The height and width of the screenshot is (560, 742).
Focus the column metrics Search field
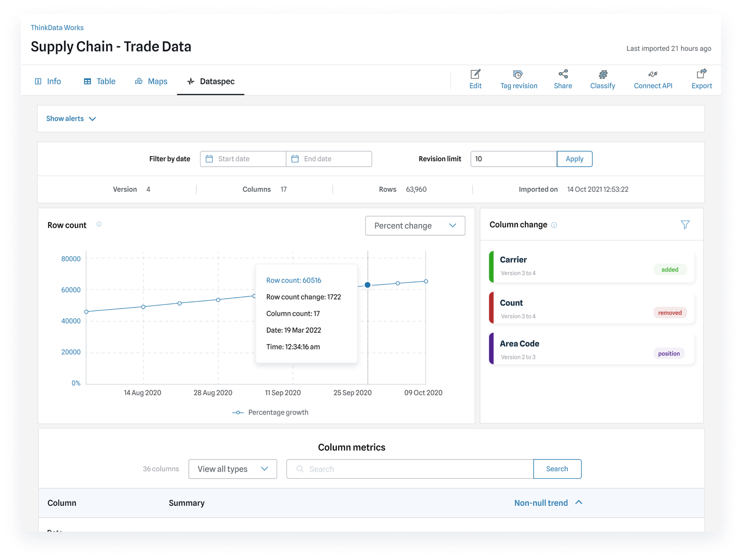point(410,469)
